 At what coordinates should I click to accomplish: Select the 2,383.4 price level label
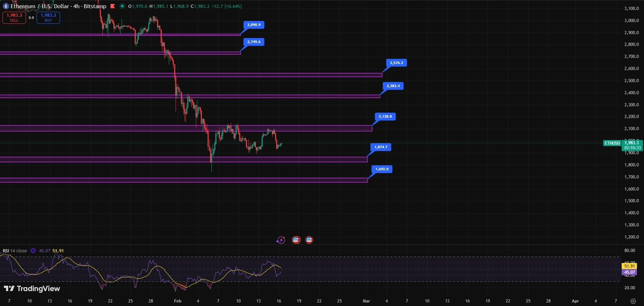[x=393, y=86]
